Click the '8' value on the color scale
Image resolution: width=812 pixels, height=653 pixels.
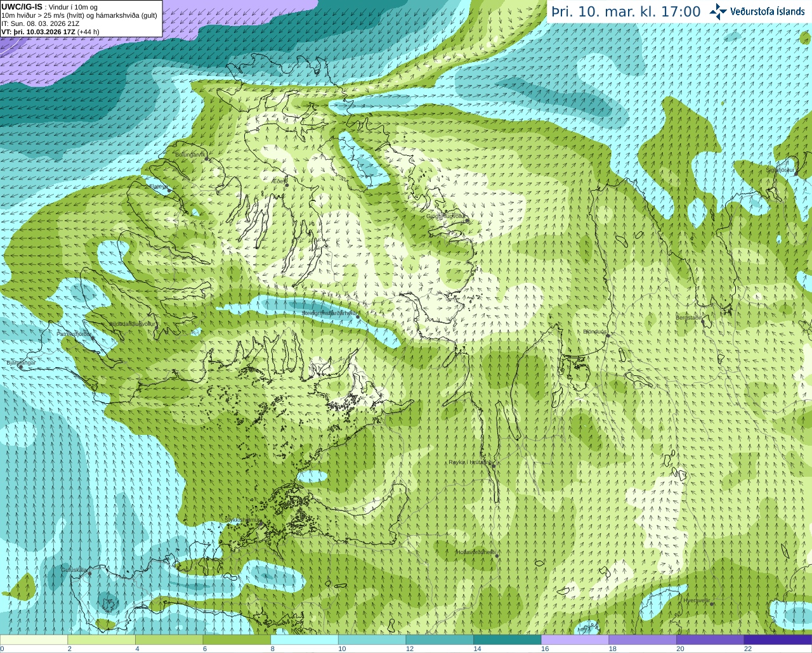click(272, 649)
